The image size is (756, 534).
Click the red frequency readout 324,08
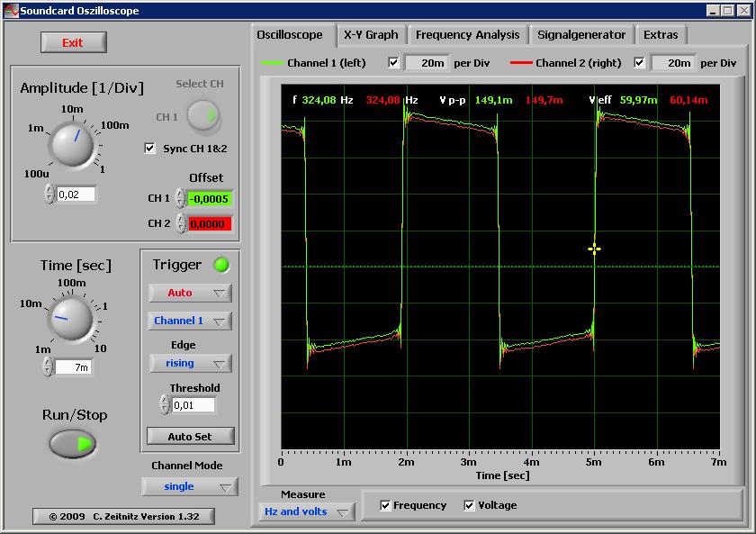point(382,100)
